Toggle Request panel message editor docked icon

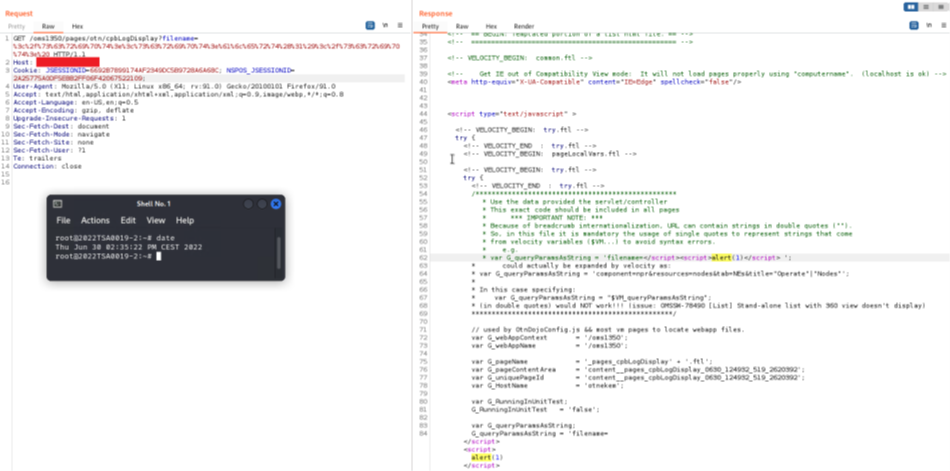click(x=370, y=25)
